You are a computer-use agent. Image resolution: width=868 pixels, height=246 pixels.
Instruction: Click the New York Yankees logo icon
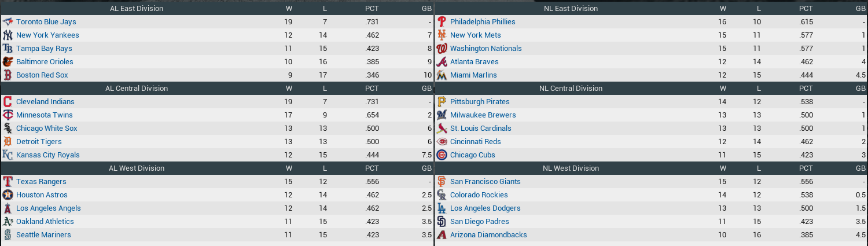click(8, 35)
